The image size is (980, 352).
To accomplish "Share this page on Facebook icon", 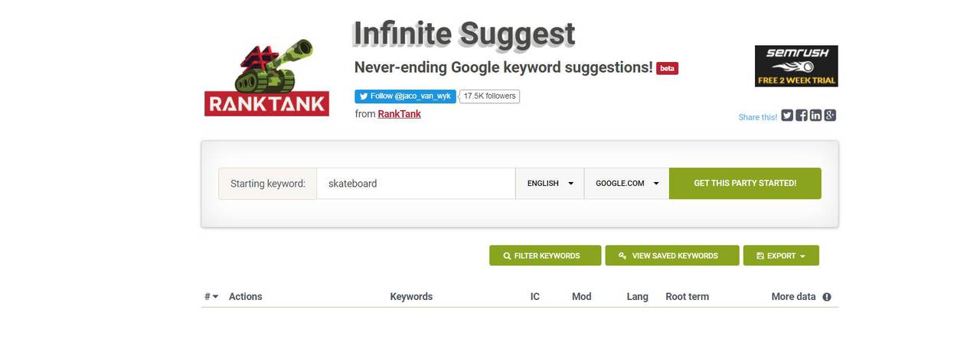I will point(802,116).
